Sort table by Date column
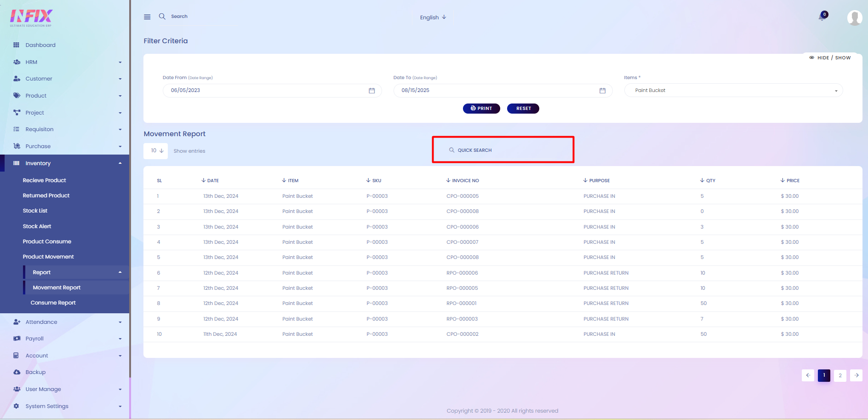The image size is (868, 420). coord(210,181)
